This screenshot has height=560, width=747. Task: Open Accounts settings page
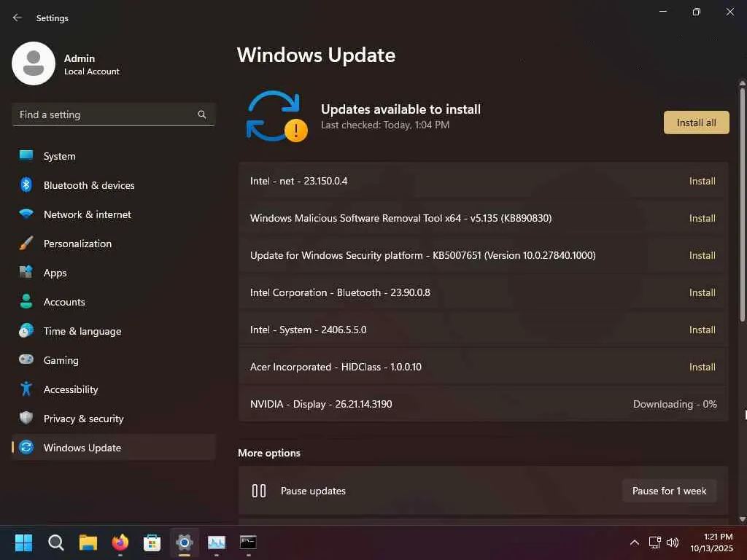click(113, 301)
